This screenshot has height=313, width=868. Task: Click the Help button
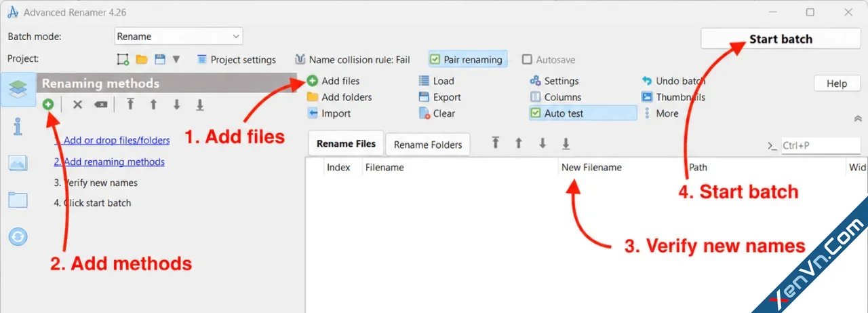click(837, 84)
